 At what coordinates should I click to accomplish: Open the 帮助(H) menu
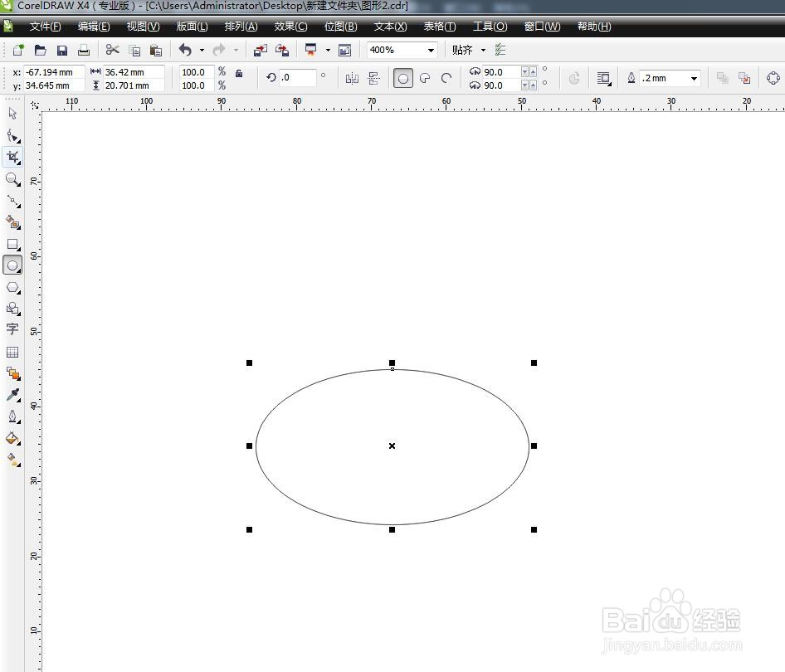pyautogui.click(x=594, y=27)
